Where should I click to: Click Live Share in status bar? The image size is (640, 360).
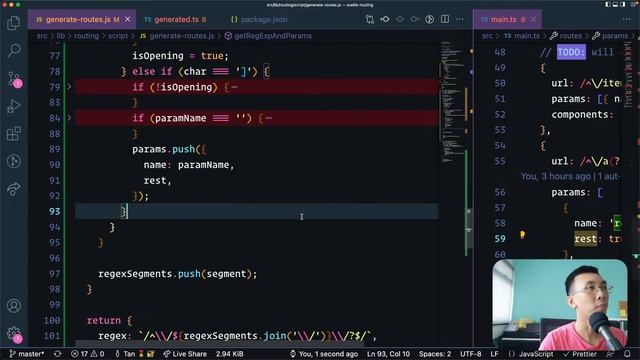185,354
